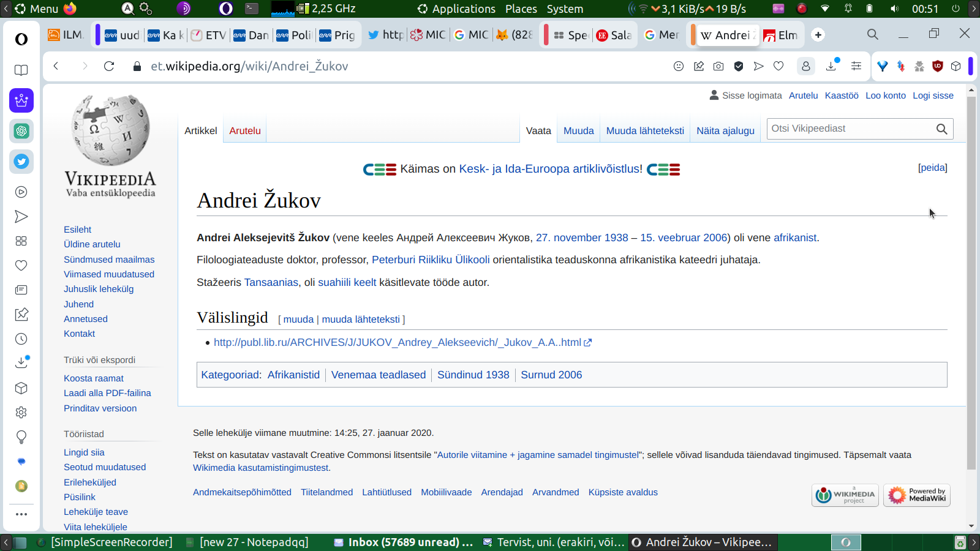The image size is (980, 551).
Task: Open Aria AI in the Opera sidebar
Action: click(x=21, y=100)
